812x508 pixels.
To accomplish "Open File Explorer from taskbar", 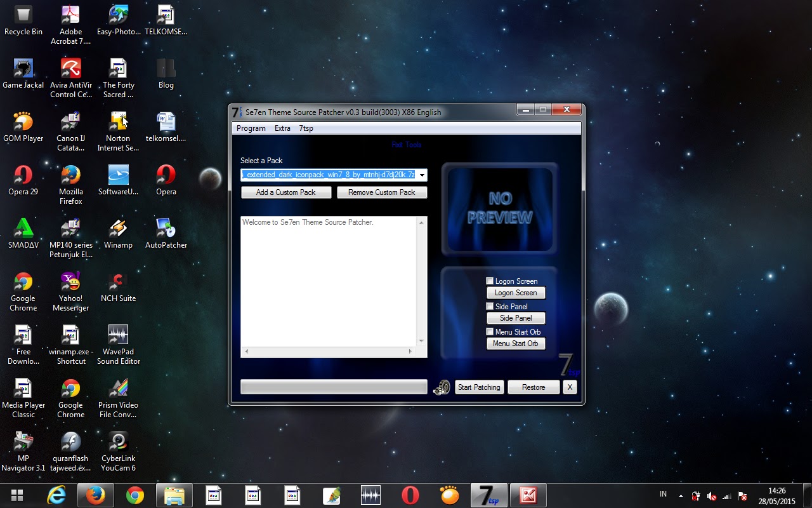I will click(174, 495).
